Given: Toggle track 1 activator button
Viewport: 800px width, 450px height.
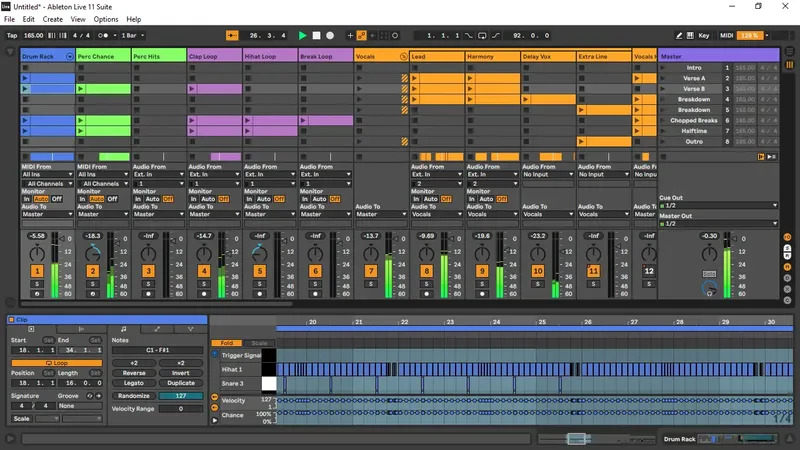Looking at the screenshot, I should pos(37,271).
